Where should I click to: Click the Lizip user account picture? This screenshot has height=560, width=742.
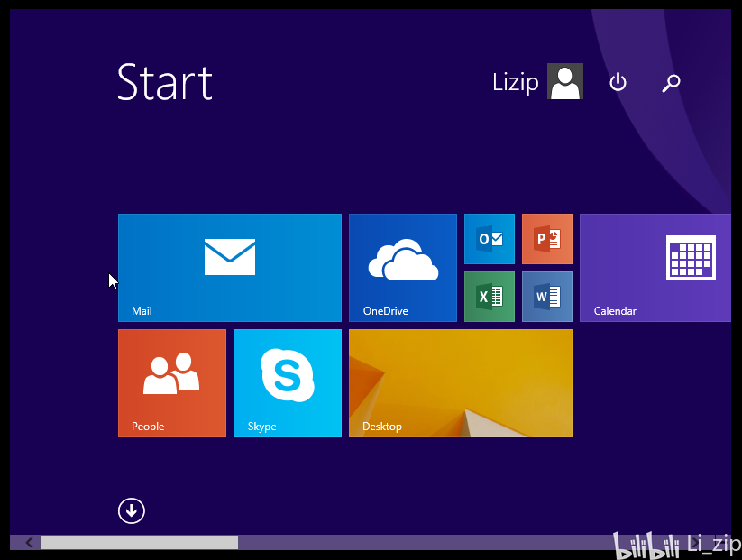point(565,81)
